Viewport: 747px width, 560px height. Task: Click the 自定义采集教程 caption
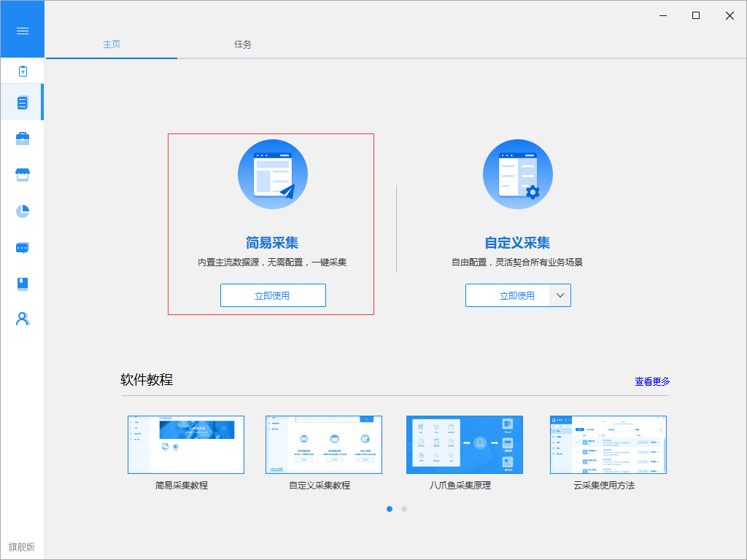pyautogui.click(x=320, y=485)
